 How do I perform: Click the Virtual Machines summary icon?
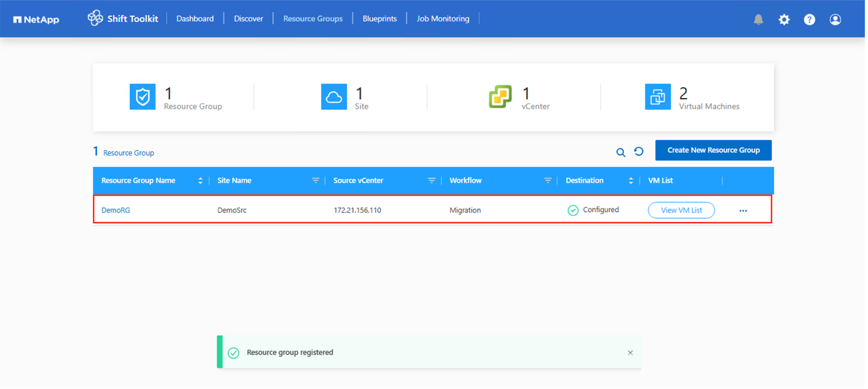tap(657, 97)
